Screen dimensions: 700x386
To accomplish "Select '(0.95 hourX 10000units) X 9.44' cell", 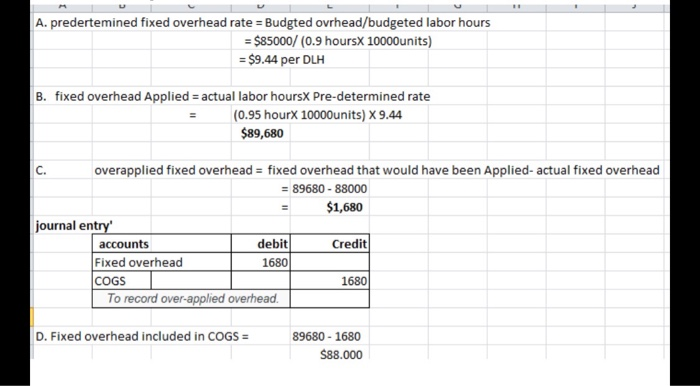I will [x=317, y=115].
